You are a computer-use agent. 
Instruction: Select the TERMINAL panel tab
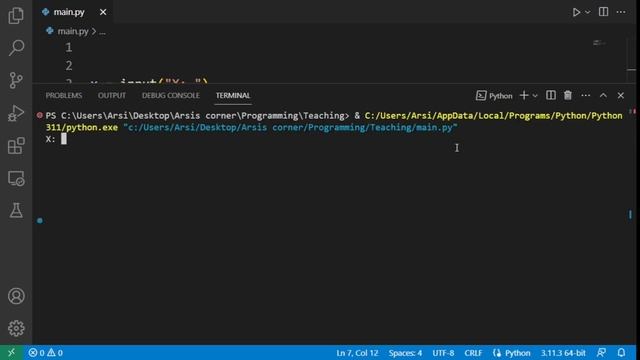(x=233, y=96)
